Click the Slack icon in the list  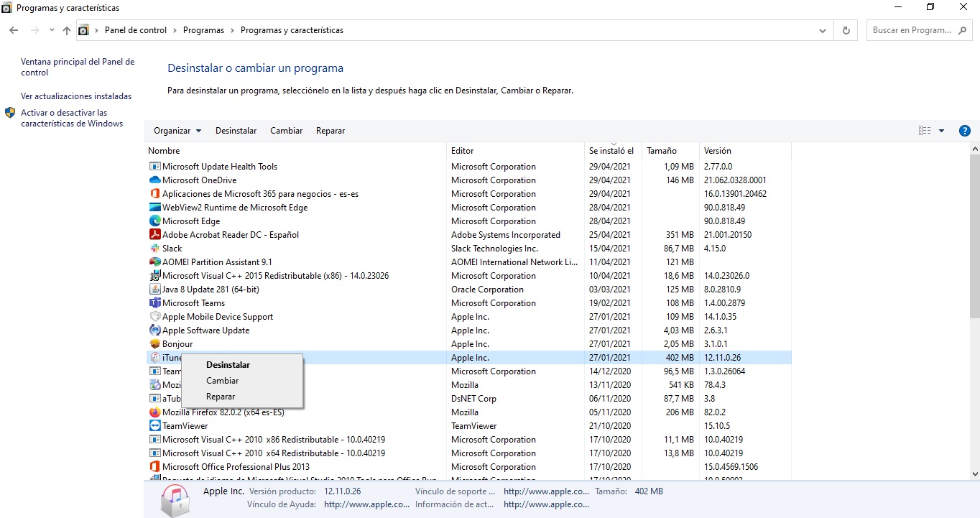click(x=154, y=249)
